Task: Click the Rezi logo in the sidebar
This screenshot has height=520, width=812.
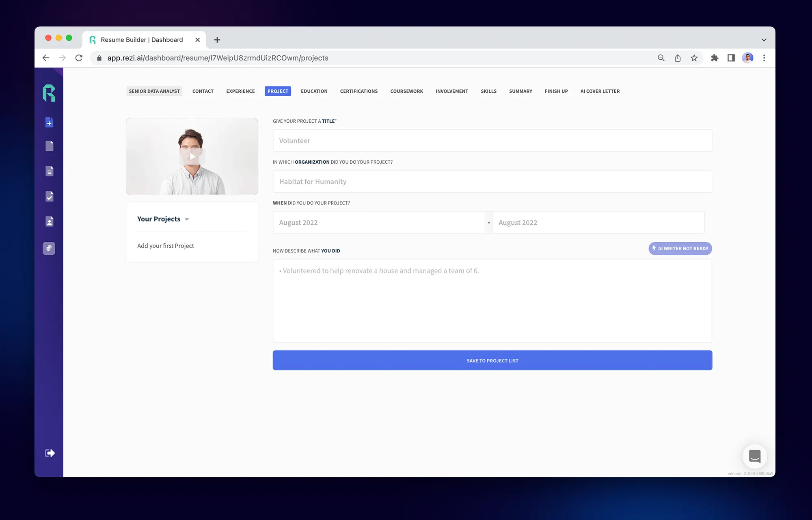Action: coord(49,93)
